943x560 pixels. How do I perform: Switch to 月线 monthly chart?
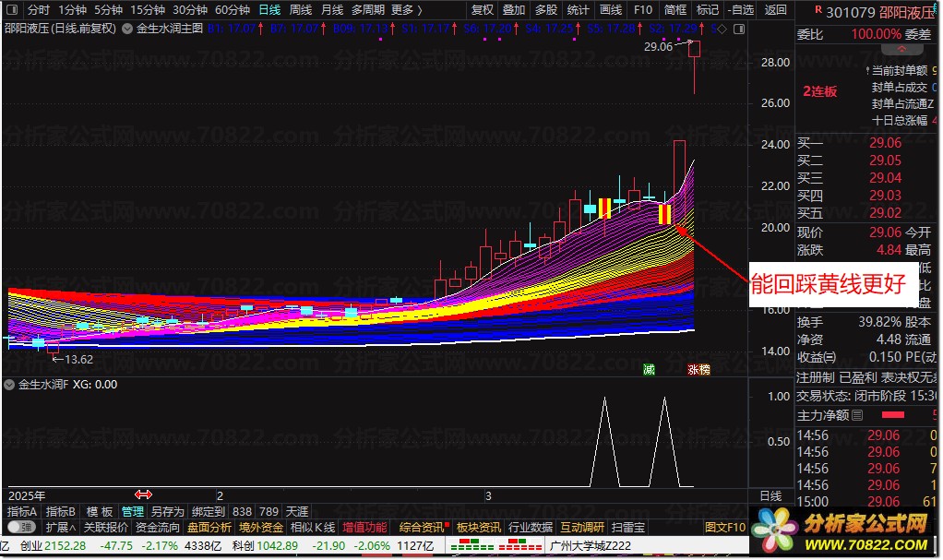332,9
